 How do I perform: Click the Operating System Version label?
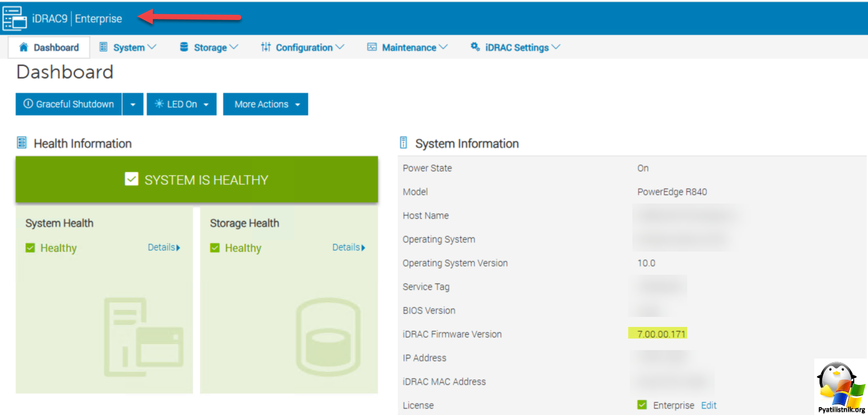(x=455, y=263)
